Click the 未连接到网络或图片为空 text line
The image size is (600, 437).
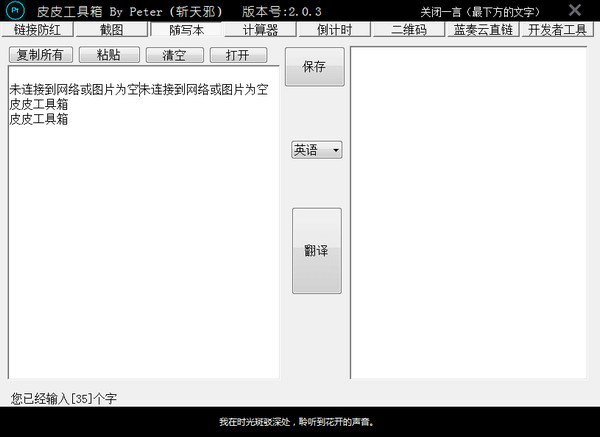point(139,90)
